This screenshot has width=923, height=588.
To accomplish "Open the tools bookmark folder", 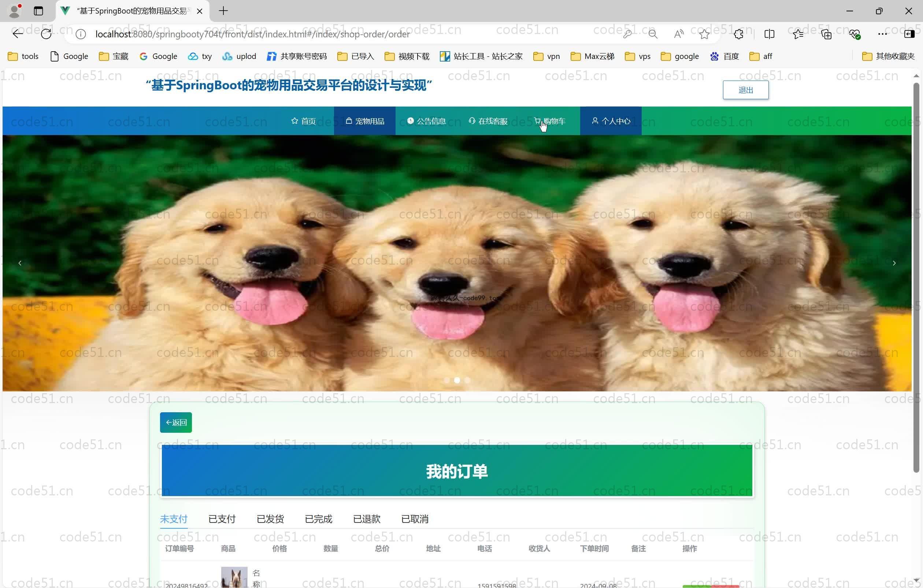I will point(23,56).
